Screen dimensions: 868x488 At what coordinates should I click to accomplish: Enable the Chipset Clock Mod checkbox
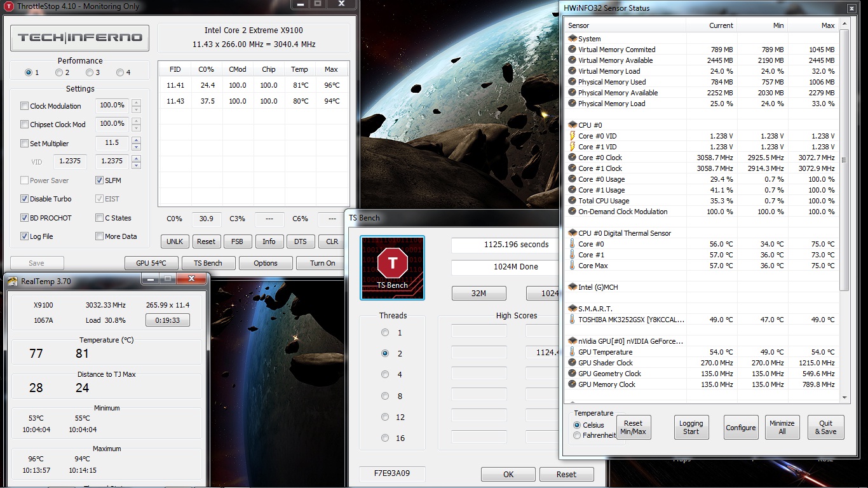(x=24, y=125)
